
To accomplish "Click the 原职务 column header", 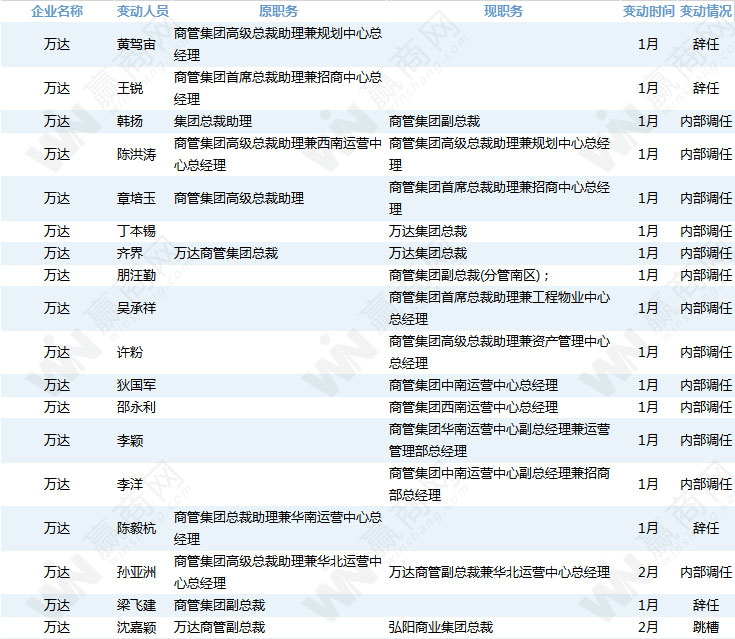I will click(x=278, y=11).
